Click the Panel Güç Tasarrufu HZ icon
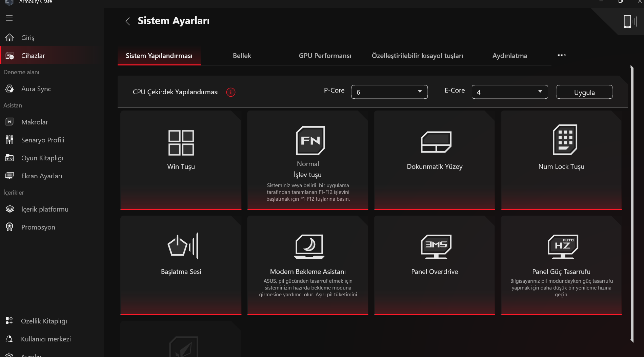This screenshot has height=357, width=644. tap(563, 246)
